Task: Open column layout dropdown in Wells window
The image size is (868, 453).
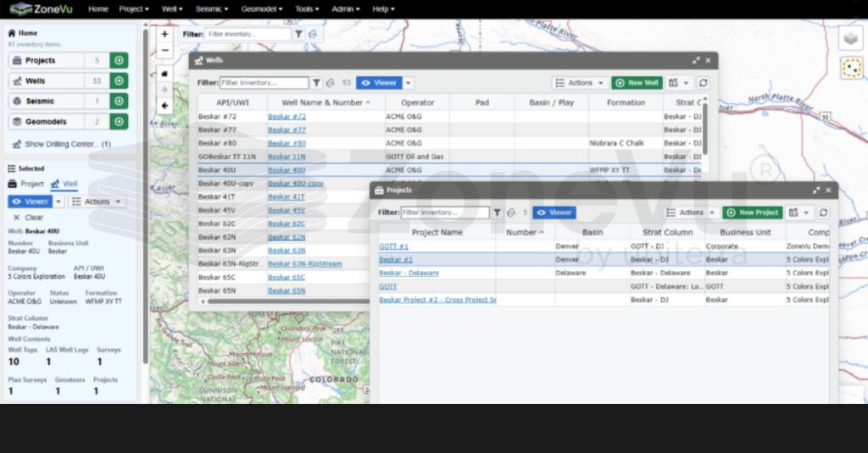Action: click(678, 83)
